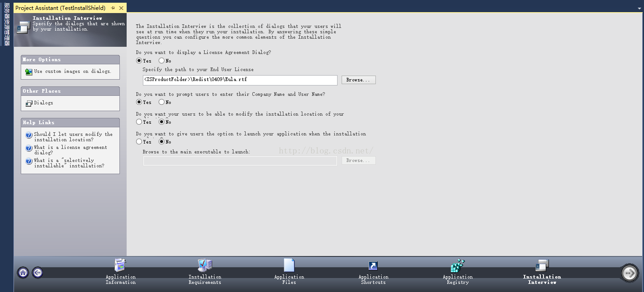
Task: Go to the Application Registry label
Action: pyautogui.click(x=457, y=280)
